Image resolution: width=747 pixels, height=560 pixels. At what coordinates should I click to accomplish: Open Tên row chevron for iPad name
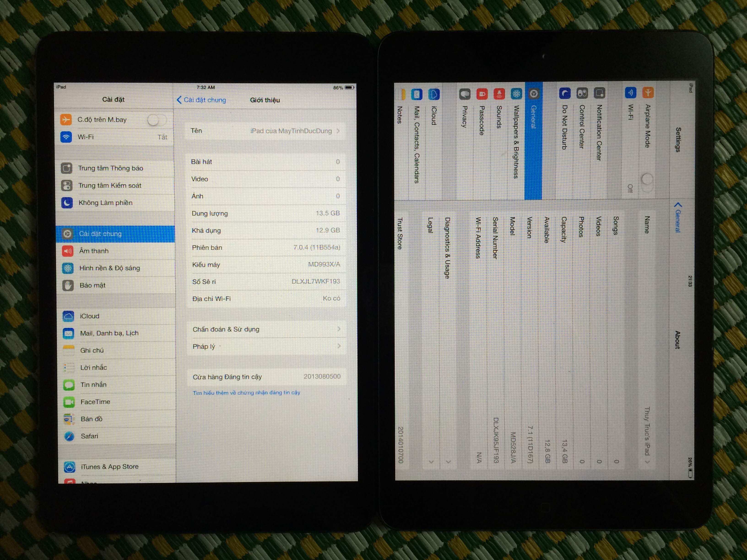[338, 131]
